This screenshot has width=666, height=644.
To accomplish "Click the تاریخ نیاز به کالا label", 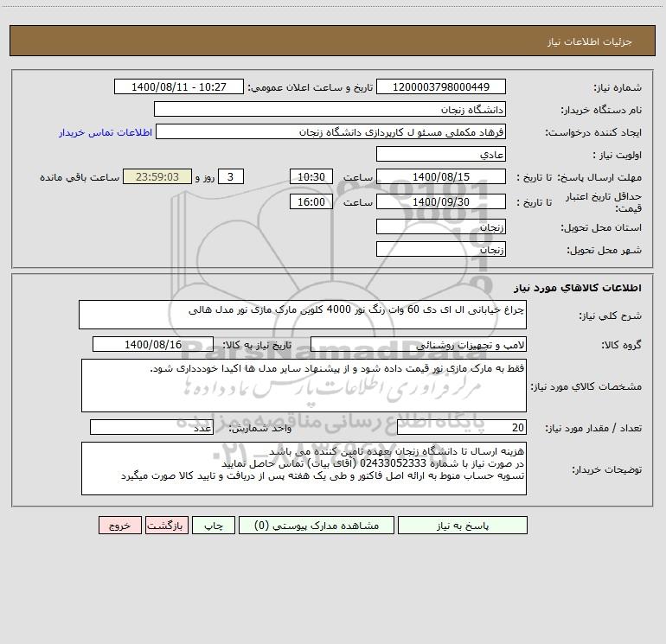I will 257,345.
